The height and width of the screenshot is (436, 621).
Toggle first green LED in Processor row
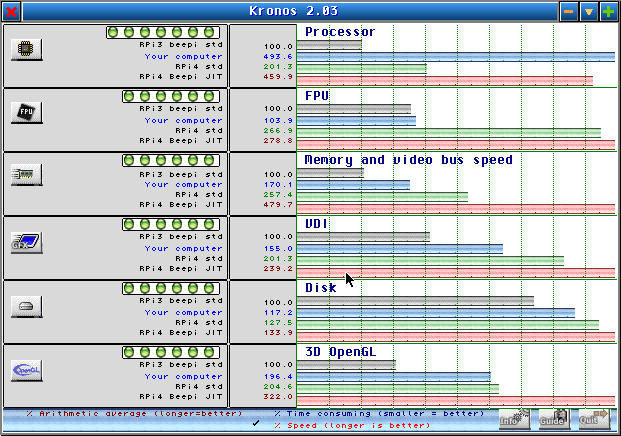pos(113,32)
